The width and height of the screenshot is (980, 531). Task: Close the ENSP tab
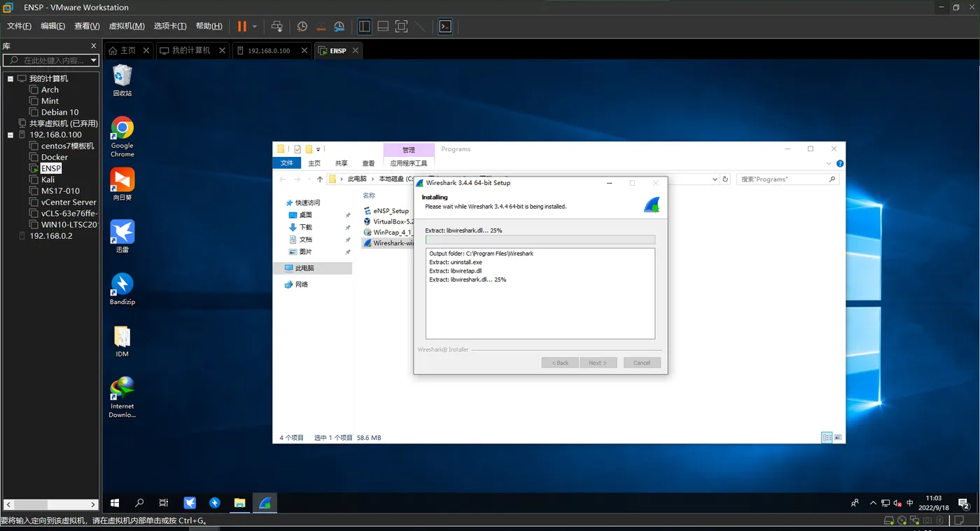pyautogui.click(x=356, y=50)
